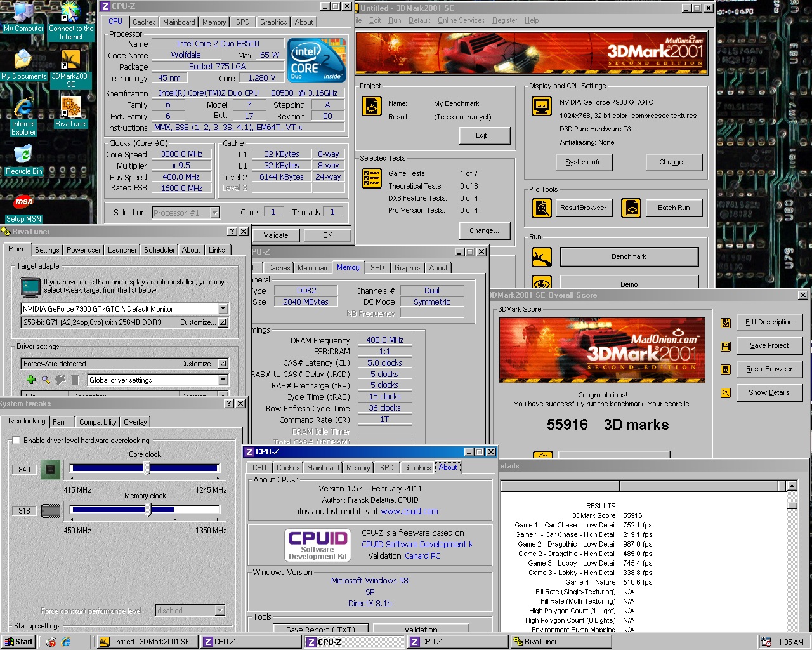Click the Selected Tests checklist icon
812x650 pixels.
coord(372,178)
